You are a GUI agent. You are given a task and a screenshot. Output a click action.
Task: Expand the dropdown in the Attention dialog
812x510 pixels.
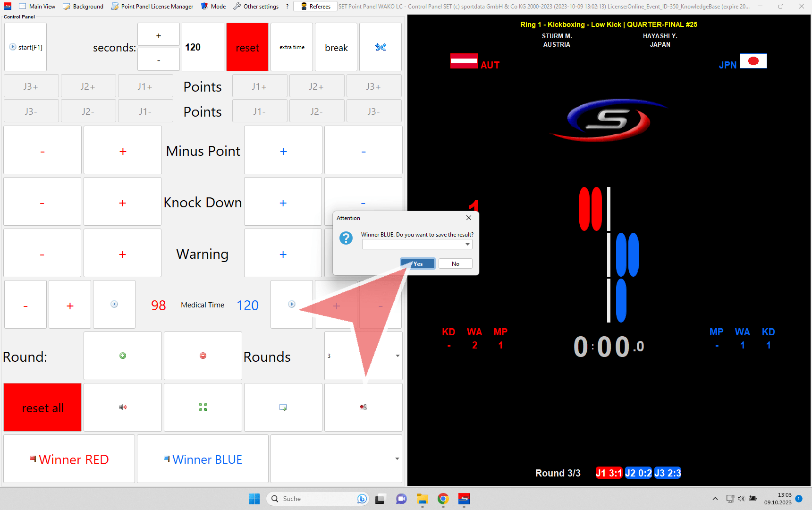pos(467,245)
